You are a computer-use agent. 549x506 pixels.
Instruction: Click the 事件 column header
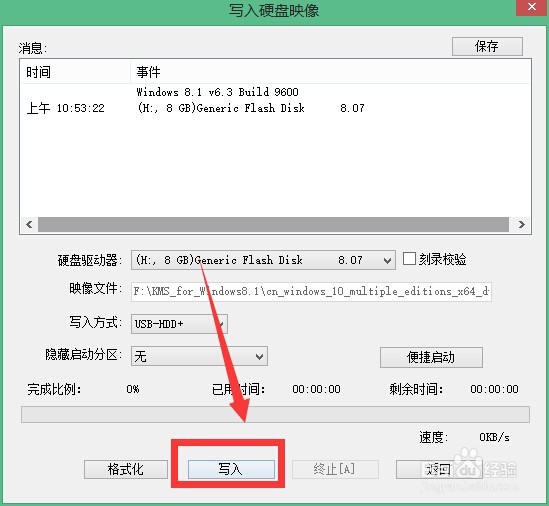331,72
